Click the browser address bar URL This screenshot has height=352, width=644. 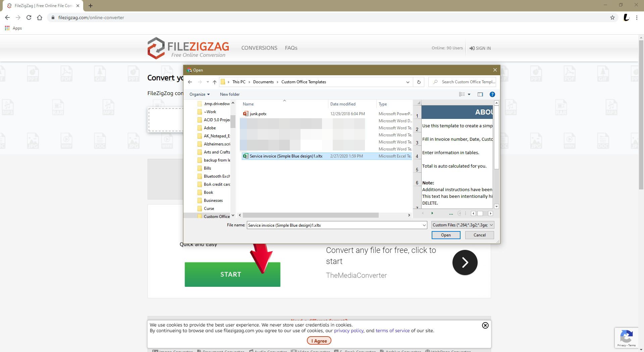91,17
